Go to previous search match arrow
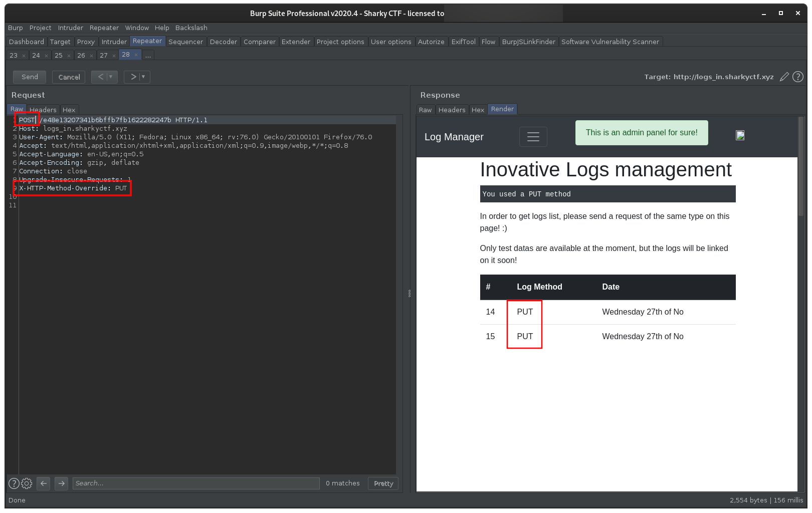The width and height of the screenshot is (812, 513). (x=44, y=483)
